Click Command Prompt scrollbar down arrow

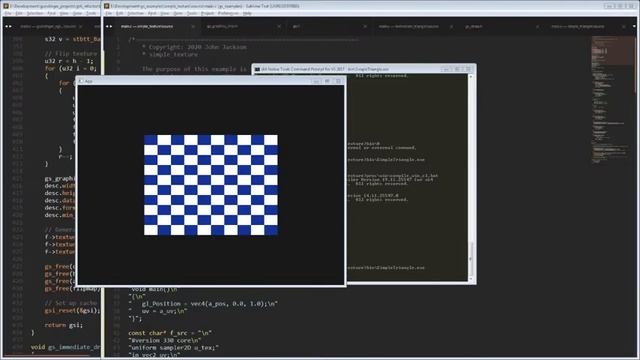click(x=471, y=279)
